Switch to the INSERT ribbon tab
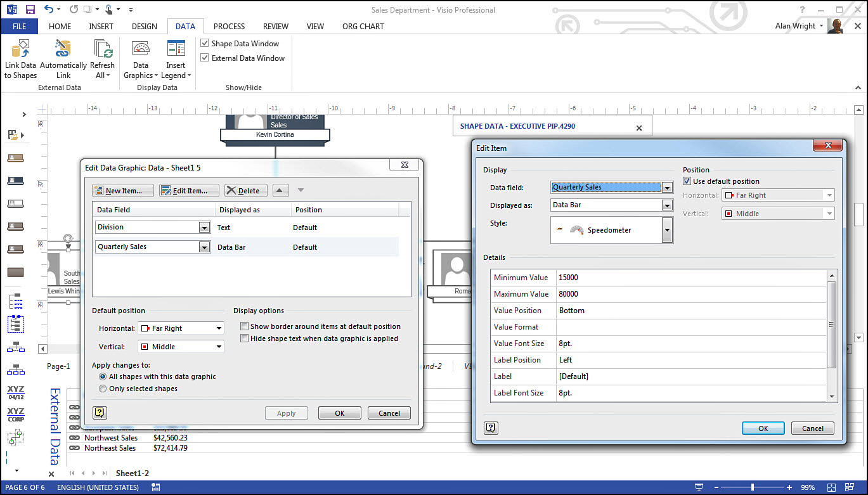 pyautogui.click(x=101, y=27)
